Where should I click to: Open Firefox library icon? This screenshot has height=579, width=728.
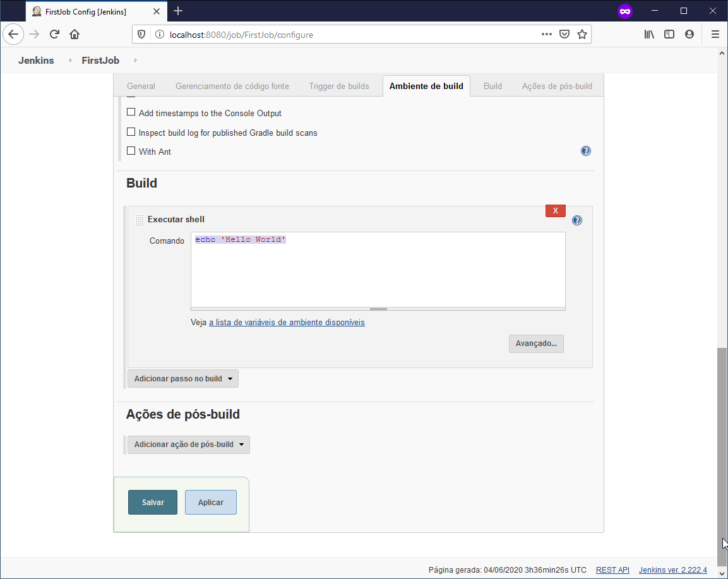tap(648, 35)
